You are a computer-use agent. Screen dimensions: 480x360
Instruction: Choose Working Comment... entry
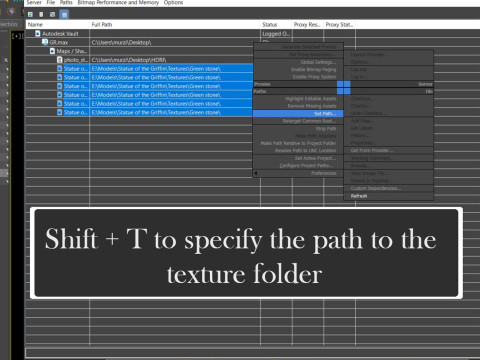[371, 158]
